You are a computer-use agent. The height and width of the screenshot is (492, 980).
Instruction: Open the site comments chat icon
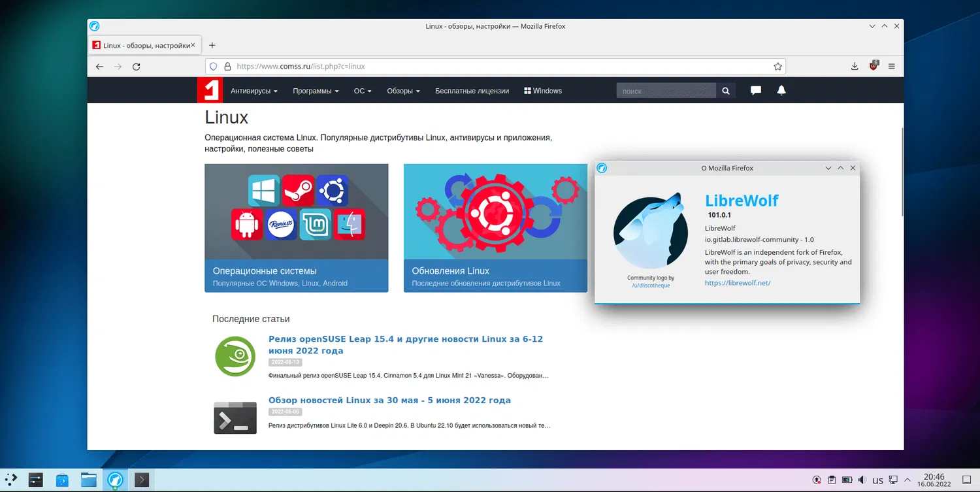[756, 91]
